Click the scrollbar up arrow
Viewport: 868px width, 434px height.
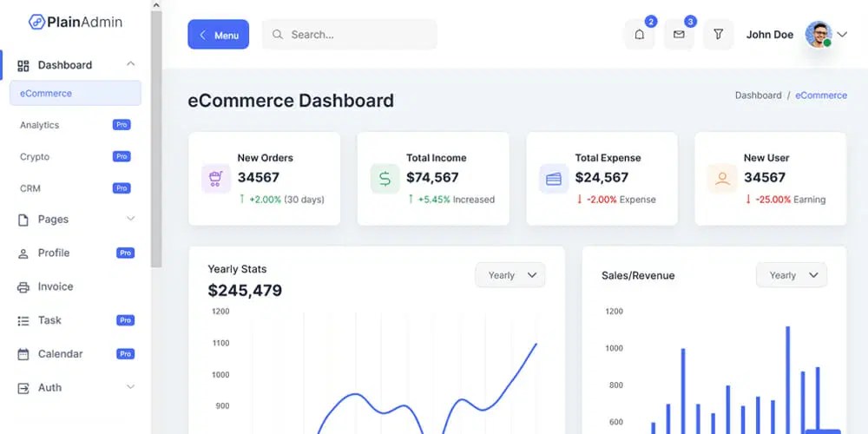(x=156, y=5)
